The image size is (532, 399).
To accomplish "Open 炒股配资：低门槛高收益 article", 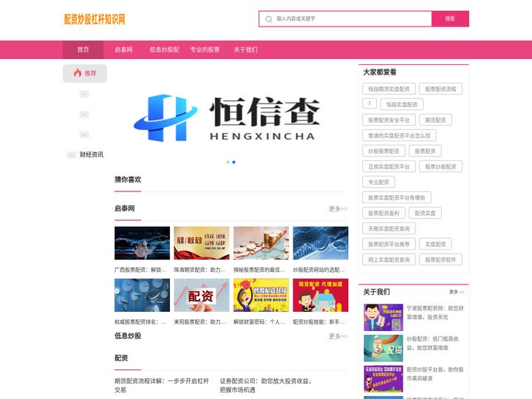I will coord(432,343).
